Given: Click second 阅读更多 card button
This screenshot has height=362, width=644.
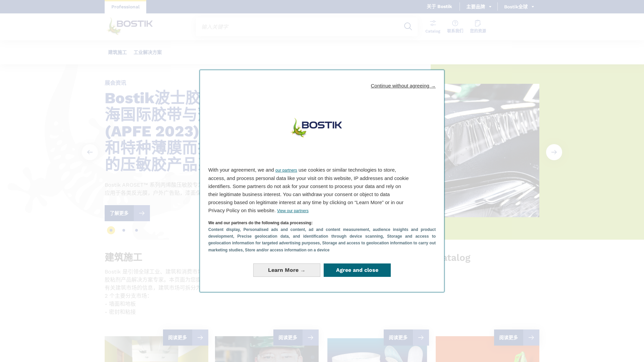Looking at the screenshot, I should (x=296, y=338).
